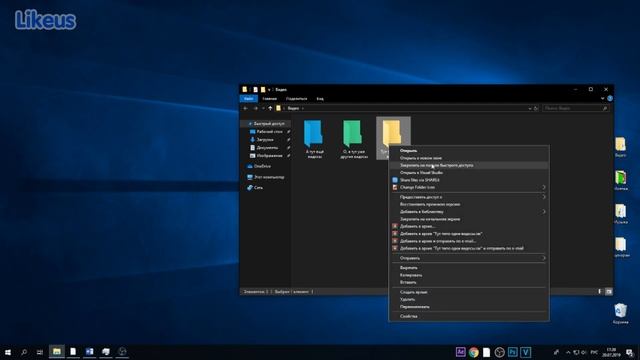Pin the folder to Quick access via the context menu
The height and width of the screenshot is (360, 640).
[x=469, y=165]
